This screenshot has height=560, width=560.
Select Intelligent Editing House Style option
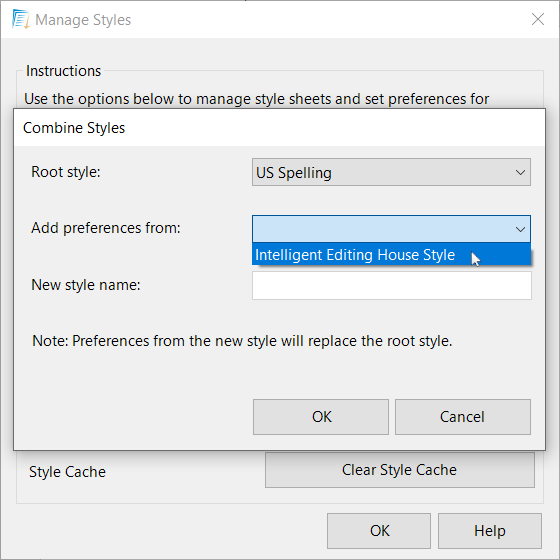pyautogui.click(x=391, y=255)
